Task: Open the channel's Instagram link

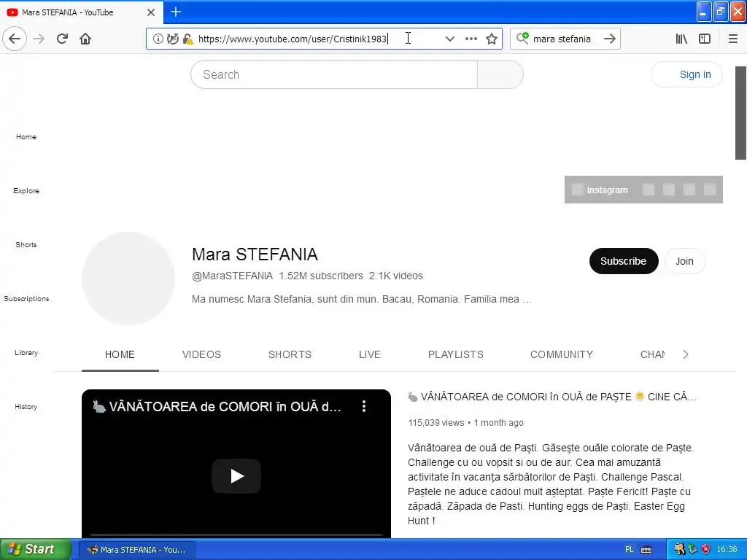Action: coord(600,190)
